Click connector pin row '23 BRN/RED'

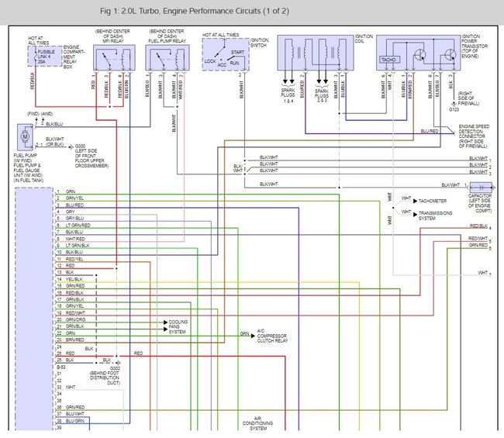[71, 340]
